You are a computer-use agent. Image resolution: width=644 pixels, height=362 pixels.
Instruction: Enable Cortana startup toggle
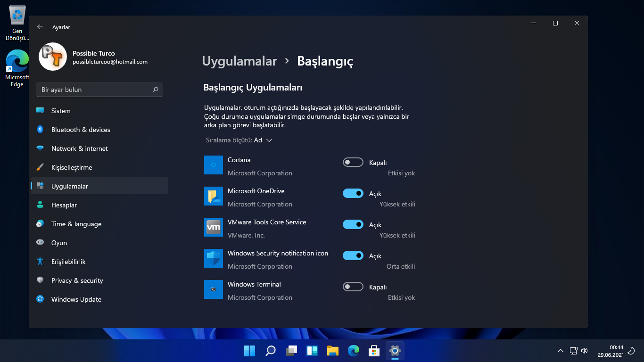353,162
